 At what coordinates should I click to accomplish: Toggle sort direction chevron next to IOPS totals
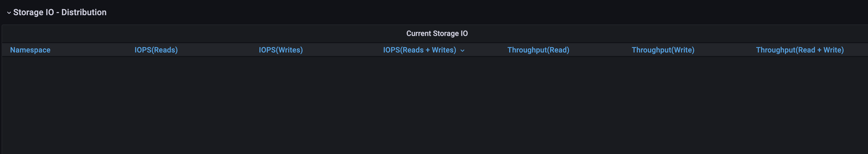462,50
